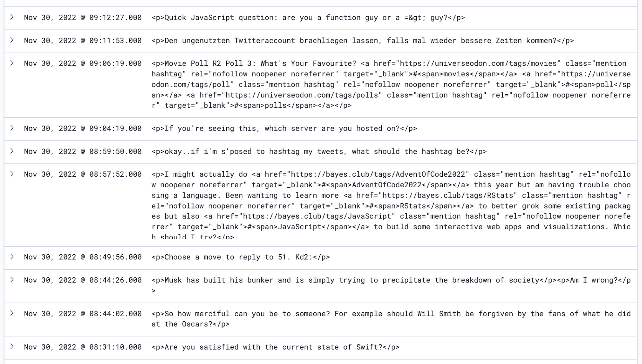Select the 'Are you satisfied with Swift' text

275,347
